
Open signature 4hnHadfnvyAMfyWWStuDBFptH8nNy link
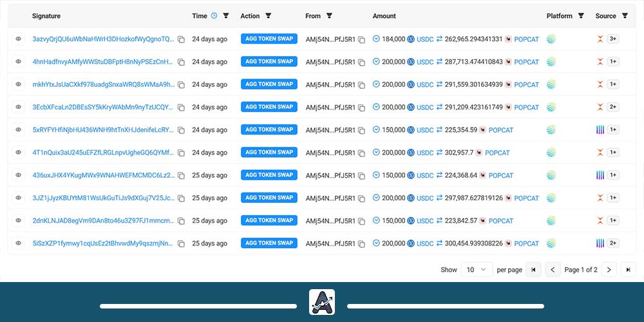(x=103, y=62)
